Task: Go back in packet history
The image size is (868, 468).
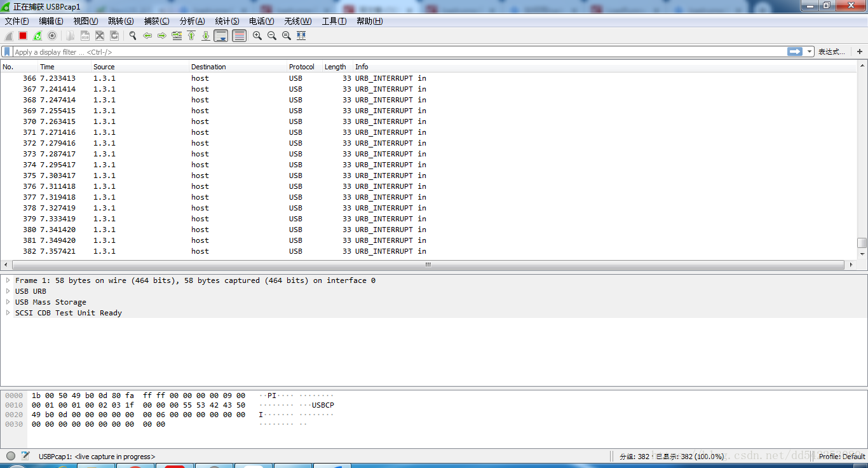Action: pos(147,36)
